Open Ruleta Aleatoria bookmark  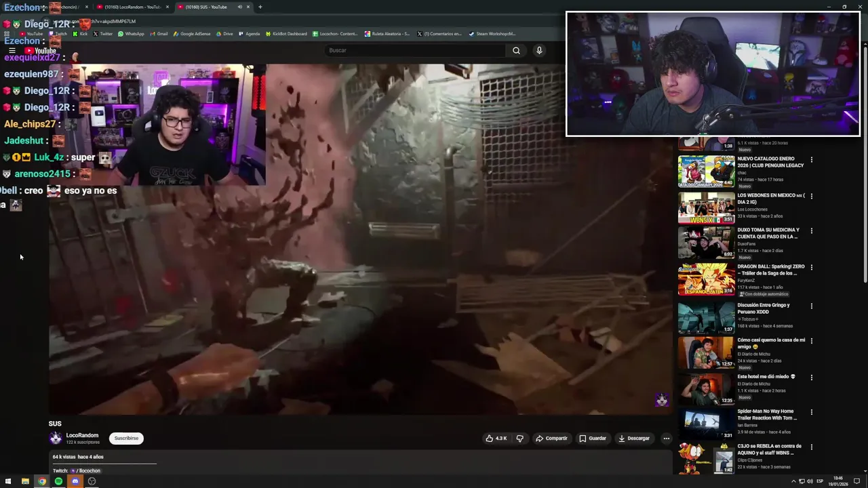[387, 34]
